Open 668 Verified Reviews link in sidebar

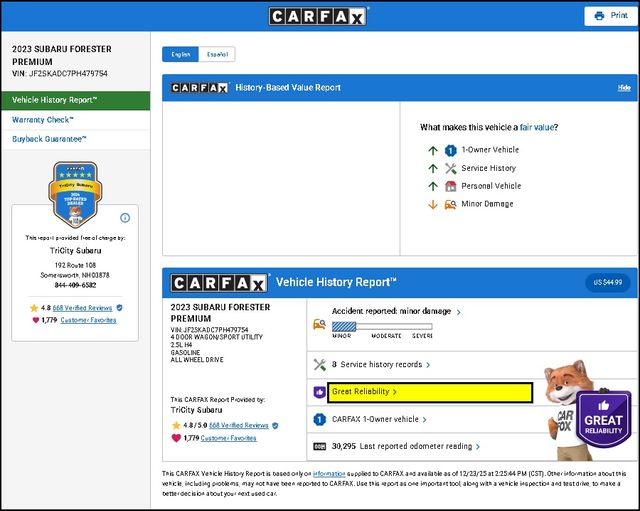[82, 308]
